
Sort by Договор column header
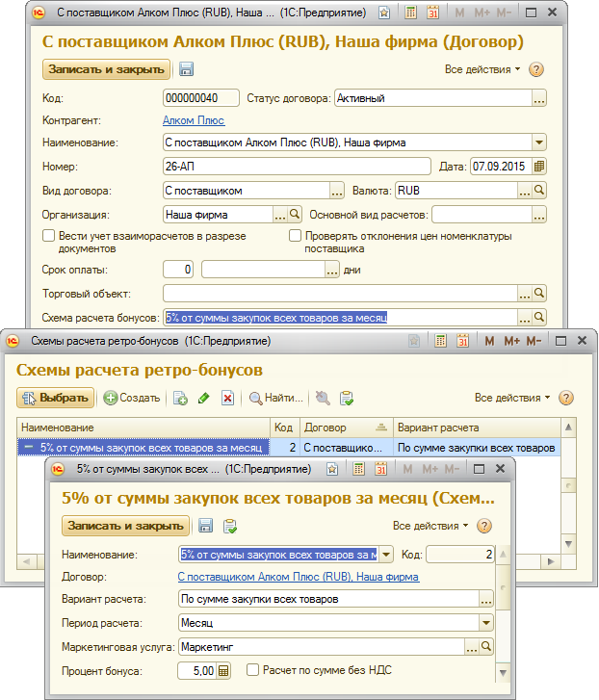pos(347,428)
